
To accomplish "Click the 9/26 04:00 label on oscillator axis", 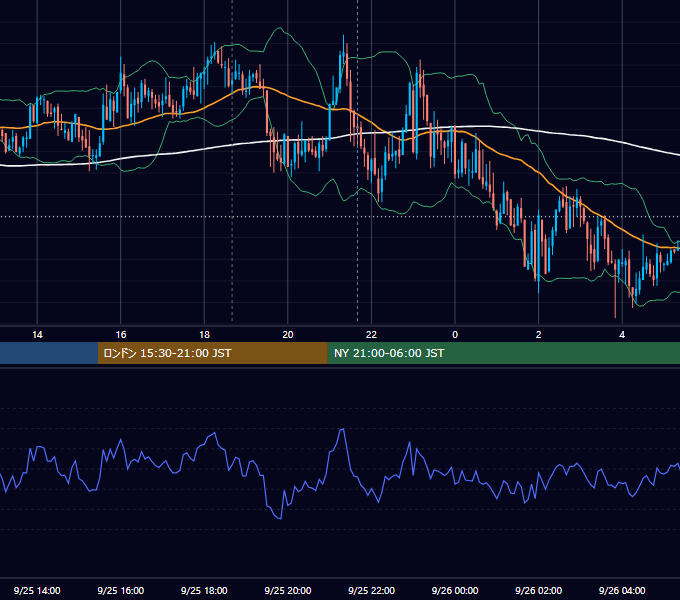I will 622,590.
